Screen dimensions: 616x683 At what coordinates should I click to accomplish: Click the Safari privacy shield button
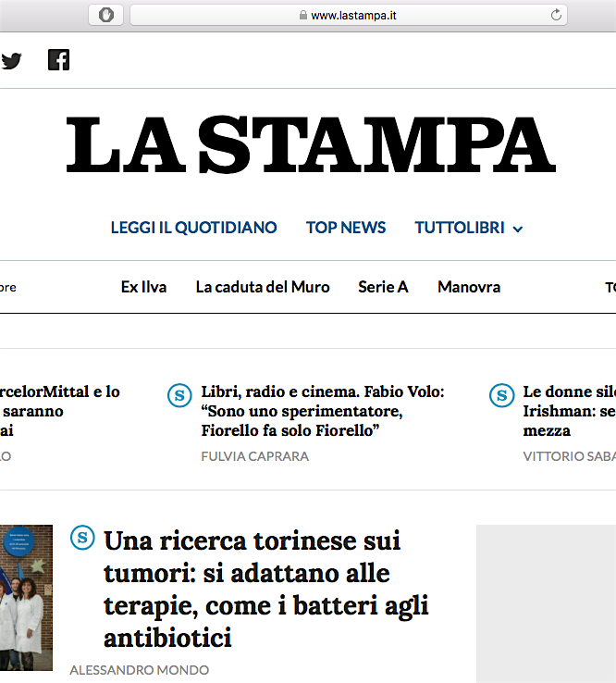pos(105,15)
